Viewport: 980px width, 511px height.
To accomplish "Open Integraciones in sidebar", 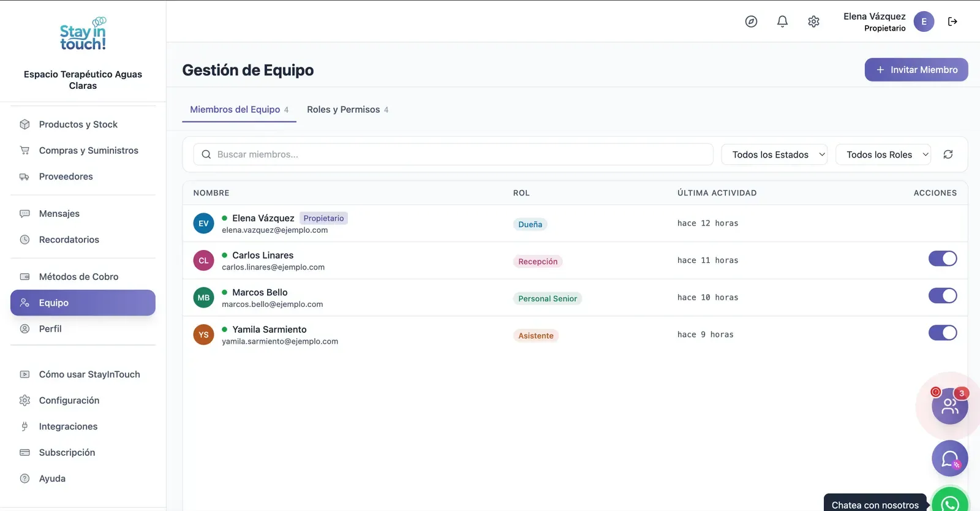I will (x=83, y=426).
